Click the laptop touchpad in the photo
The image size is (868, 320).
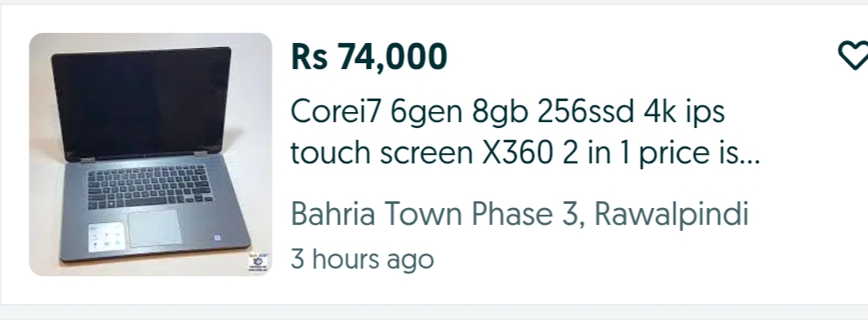(x=155, y=227)
